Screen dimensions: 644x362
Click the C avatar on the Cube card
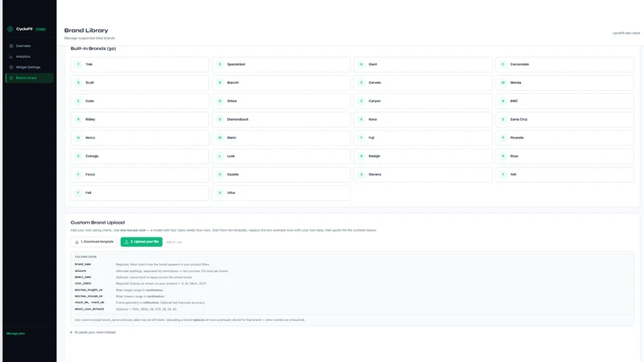[x=78, y=101]
